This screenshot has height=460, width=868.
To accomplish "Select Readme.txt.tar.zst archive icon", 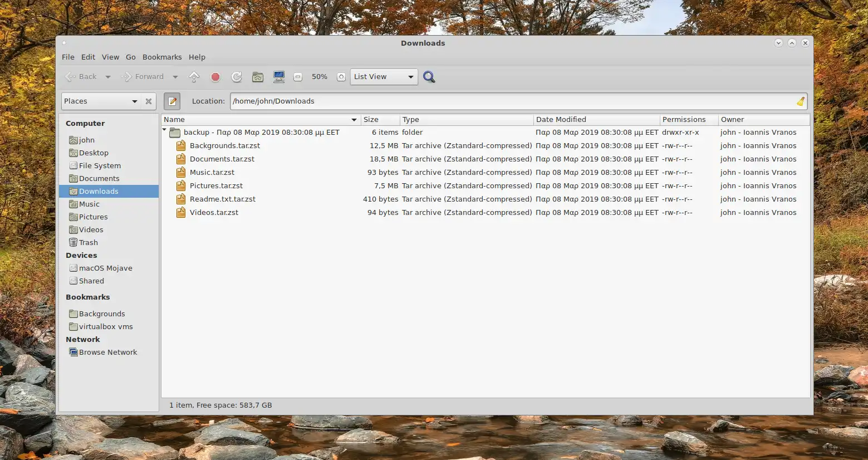I will pos(180,199).
